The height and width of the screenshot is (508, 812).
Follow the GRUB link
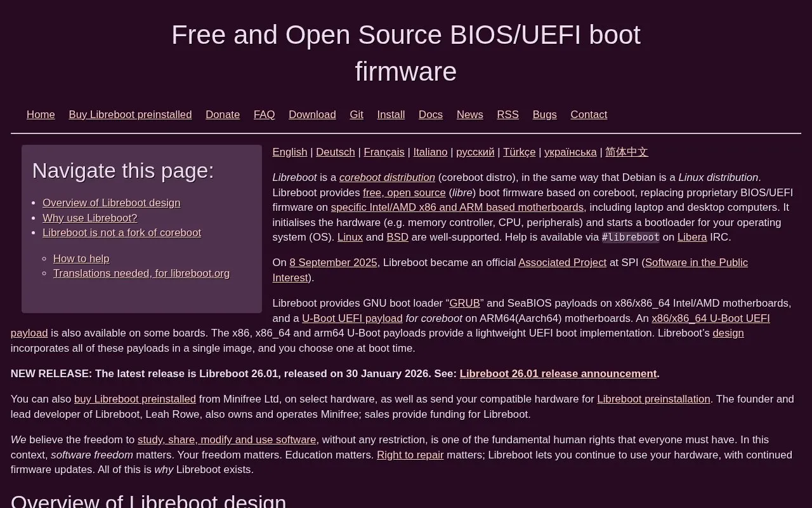464,303
